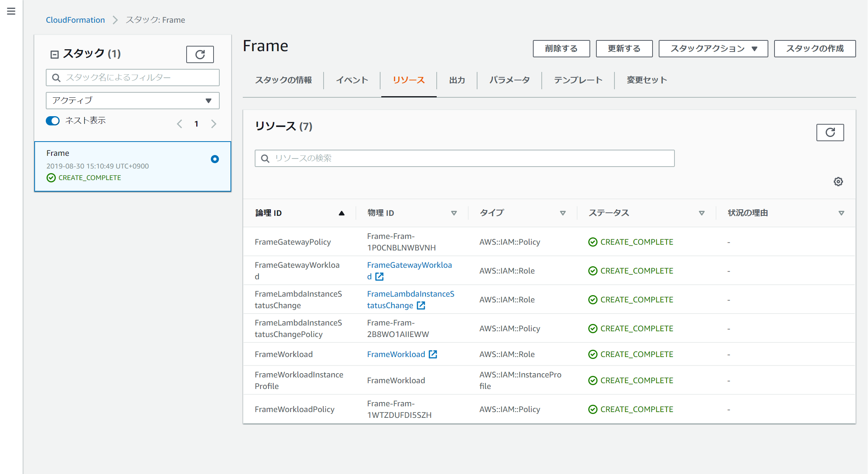Click stack timestamp 2019-08-30 15:10:49

[x=97, y=166]
